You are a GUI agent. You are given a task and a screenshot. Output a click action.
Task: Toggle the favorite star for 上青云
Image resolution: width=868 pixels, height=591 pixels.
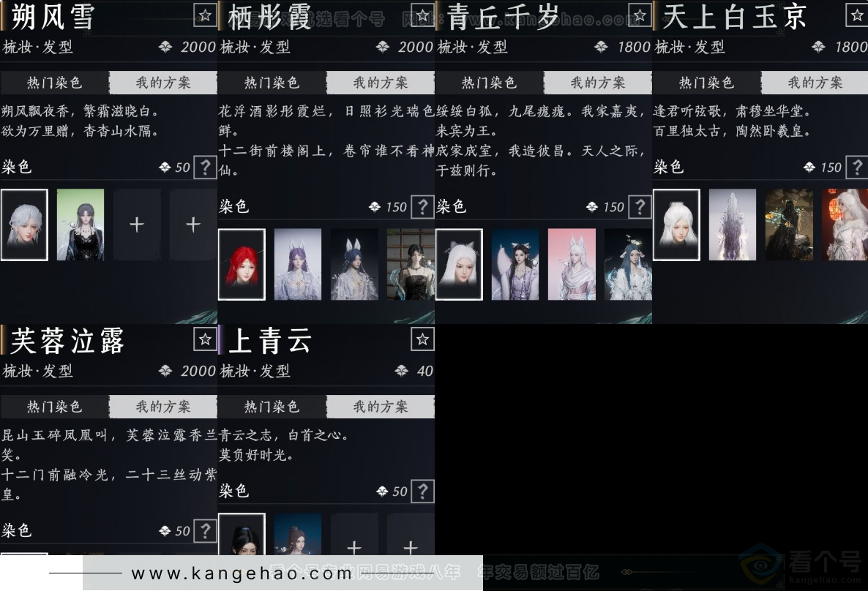pyautogui.click(x=421, y=339)
